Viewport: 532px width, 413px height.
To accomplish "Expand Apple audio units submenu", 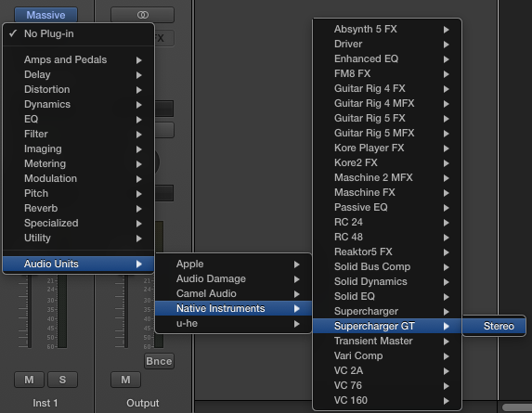I will pos(233,264).
